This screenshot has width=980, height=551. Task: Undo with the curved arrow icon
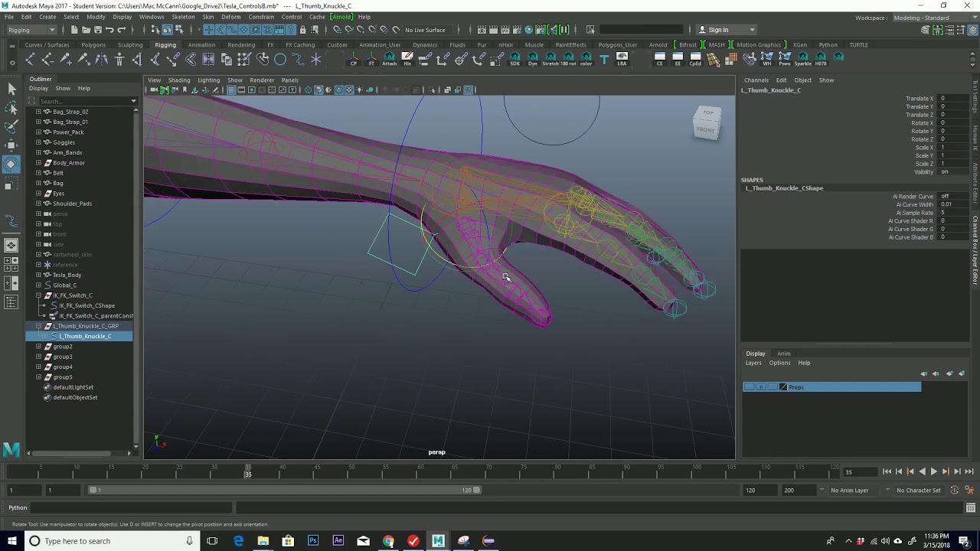tap(109, 30)
